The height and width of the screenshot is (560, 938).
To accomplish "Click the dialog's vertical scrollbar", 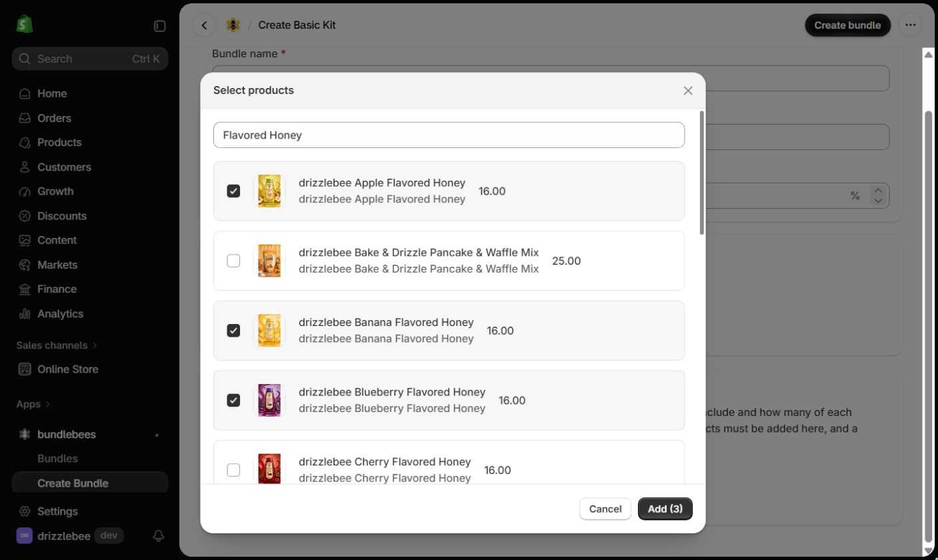I will [x=701, y=173].
